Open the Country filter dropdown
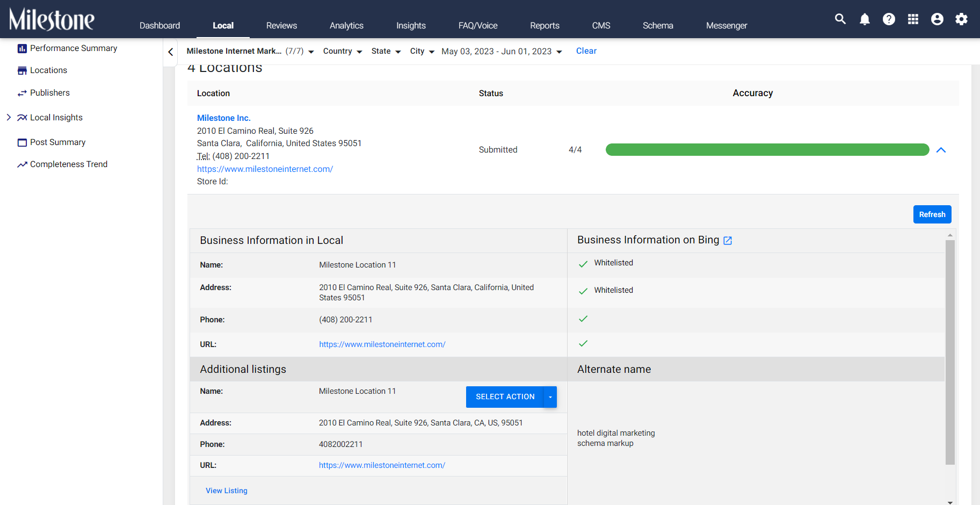Viewport: 980px width, 505px height. [343, 51]
